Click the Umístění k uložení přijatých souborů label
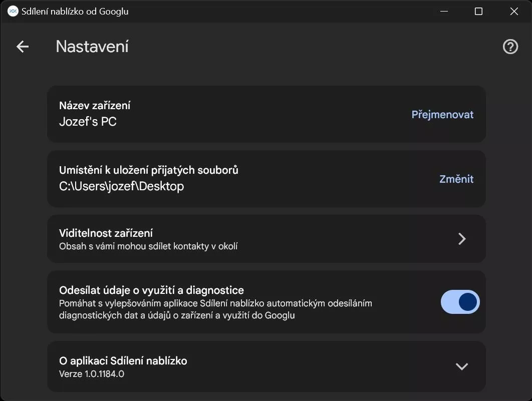 click(149, 170)
